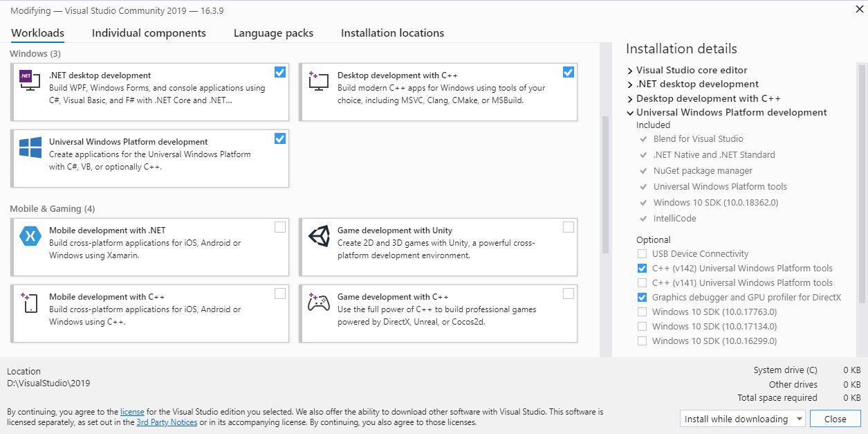Click .NET Native and .NET Standard item
Image resolution: width=868 pixels, height=434 pixels.
click(714, 155)
